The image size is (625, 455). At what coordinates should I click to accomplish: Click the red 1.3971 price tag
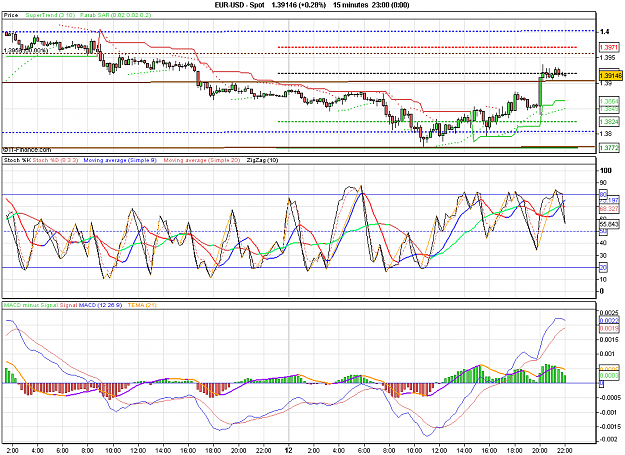[609, 47]
